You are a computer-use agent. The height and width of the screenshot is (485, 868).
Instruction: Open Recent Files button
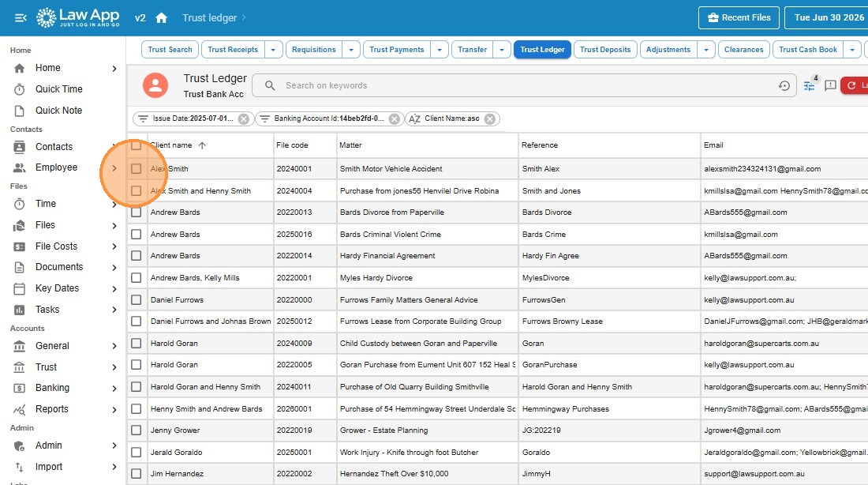point(739,17)
